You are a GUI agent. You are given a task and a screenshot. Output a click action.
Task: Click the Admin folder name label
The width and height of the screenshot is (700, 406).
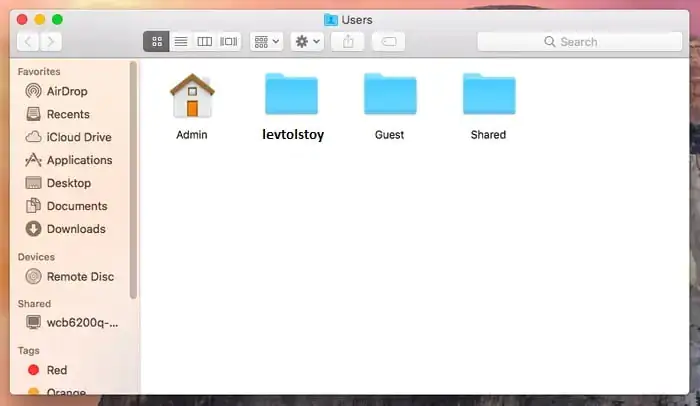pyautogui.click(x=192, y=134)
